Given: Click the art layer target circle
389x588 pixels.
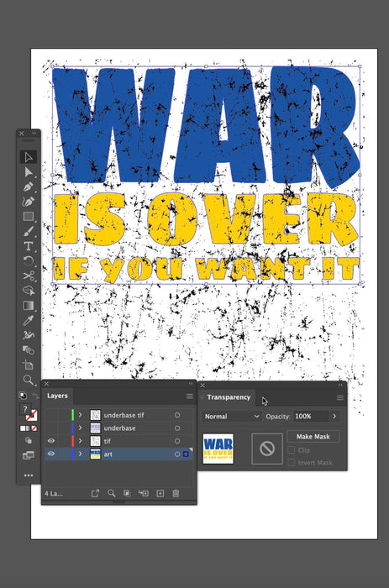Looking at the screenshot, I should pos(177,454).
